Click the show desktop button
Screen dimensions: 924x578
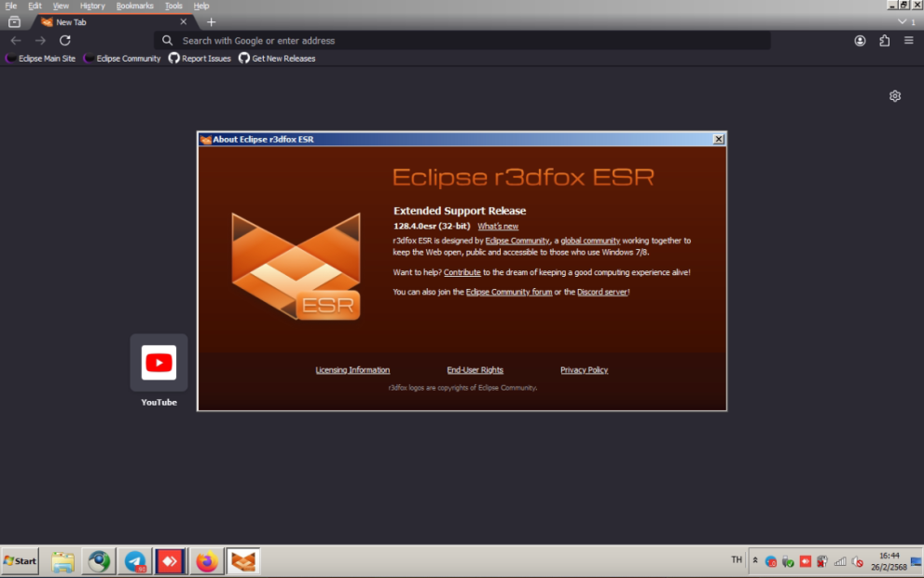point(917,561)
